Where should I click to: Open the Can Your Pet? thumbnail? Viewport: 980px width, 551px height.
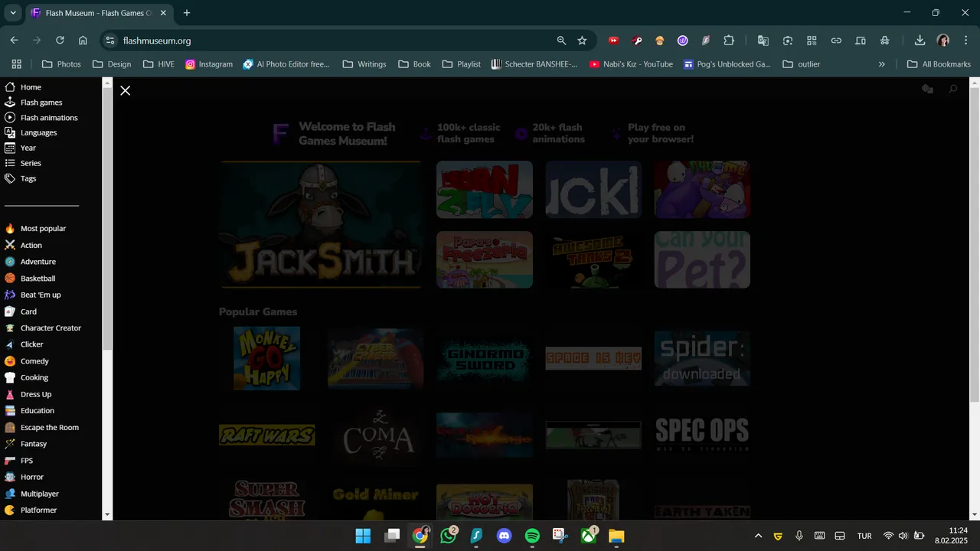coord(702,259)
